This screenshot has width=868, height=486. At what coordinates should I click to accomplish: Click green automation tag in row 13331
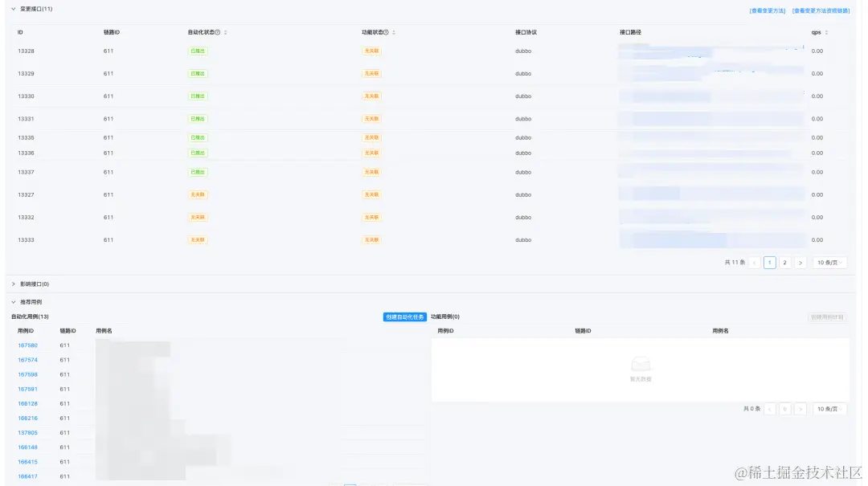pos(198,119)
